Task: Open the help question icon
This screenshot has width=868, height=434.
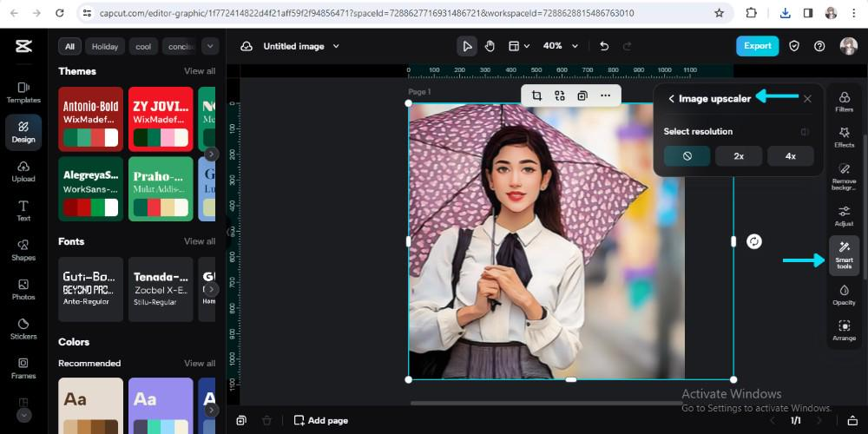Action: [x=820, y=47]
